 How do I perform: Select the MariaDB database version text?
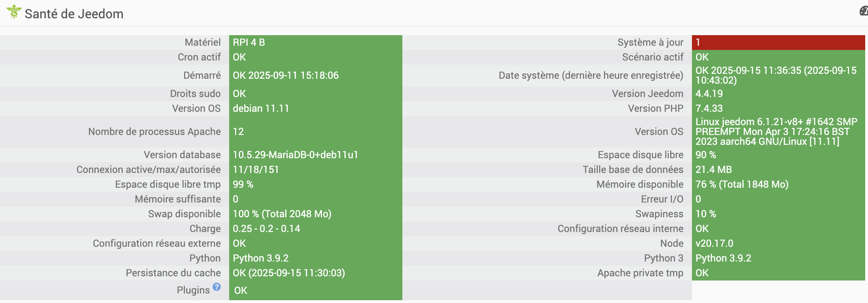click(295, 155)
